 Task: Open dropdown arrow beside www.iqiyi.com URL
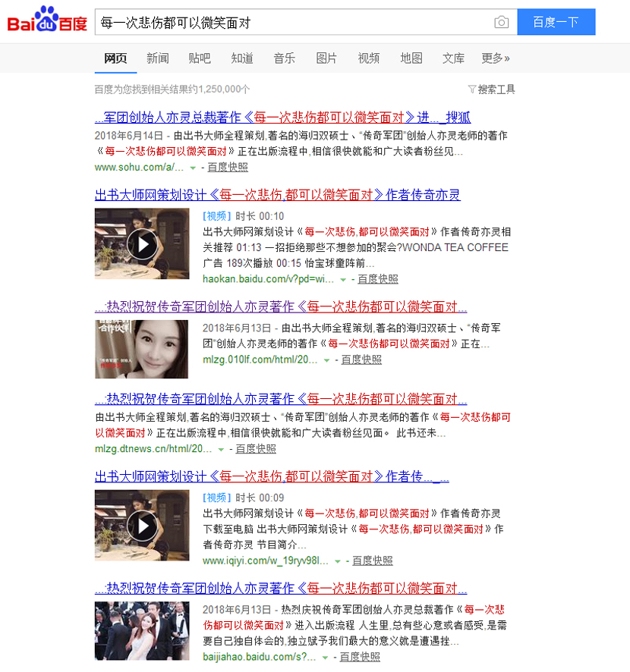click(338, 562)
